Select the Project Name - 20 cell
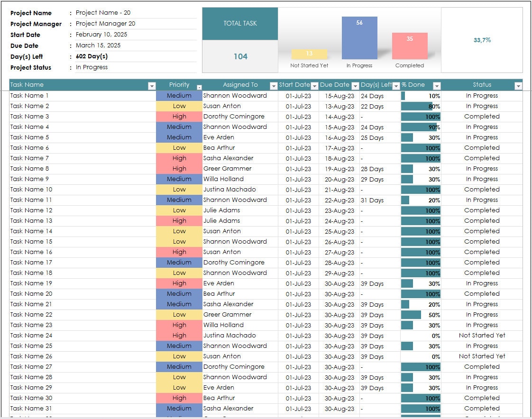Image resolution: width=532 pixels, height=419 pixels. pyautogui.click(x=136, y=13)
